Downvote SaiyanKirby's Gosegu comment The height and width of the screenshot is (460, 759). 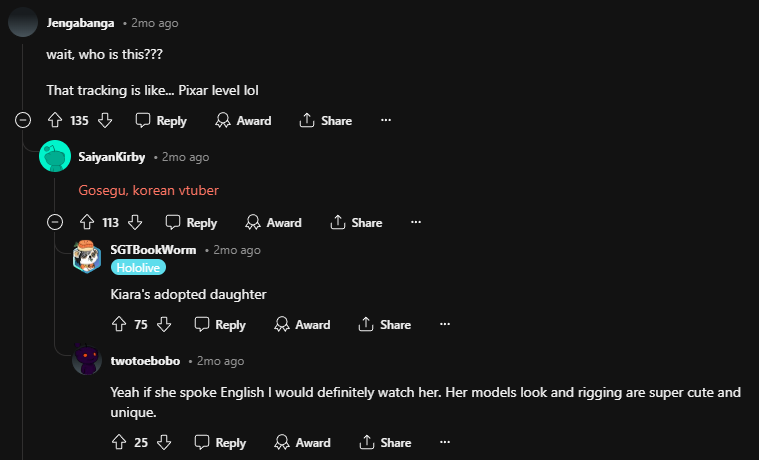[x=136, y=223]
